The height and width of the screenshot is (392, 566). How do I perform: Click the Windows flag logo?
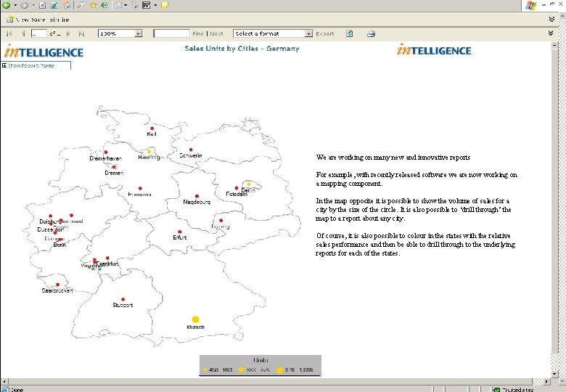530,5
